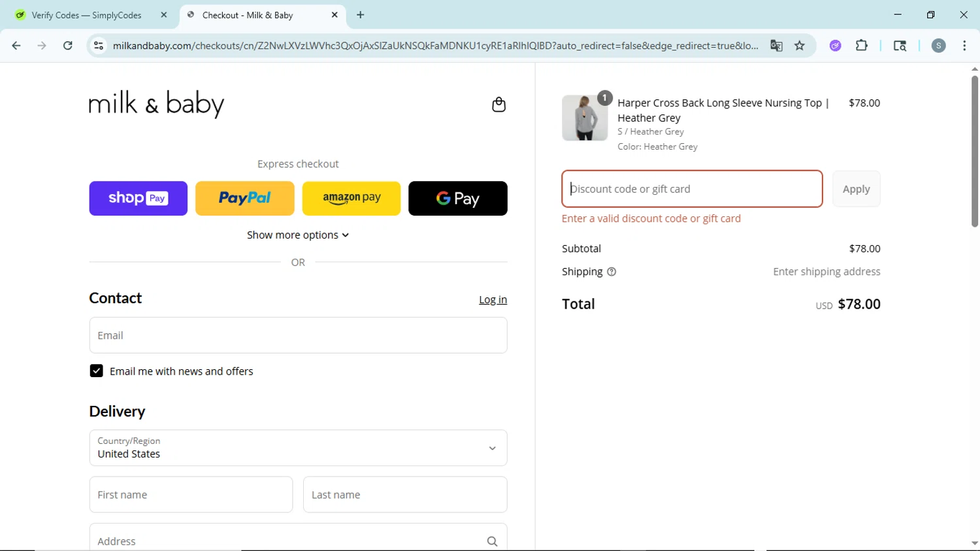
Task: Click the Harper nursing top product thumbnail
Action: click(x=585, y=118)
